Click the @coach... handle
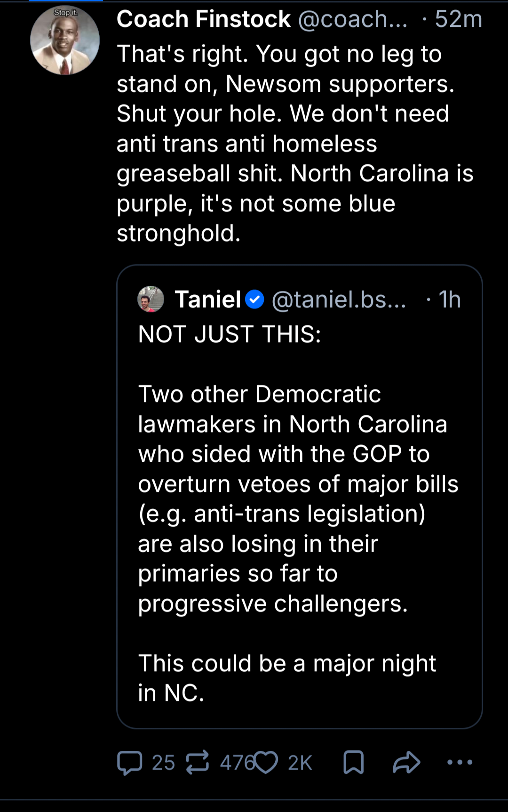Viewport: 508px width, 812px height. [x=353, y=19]
